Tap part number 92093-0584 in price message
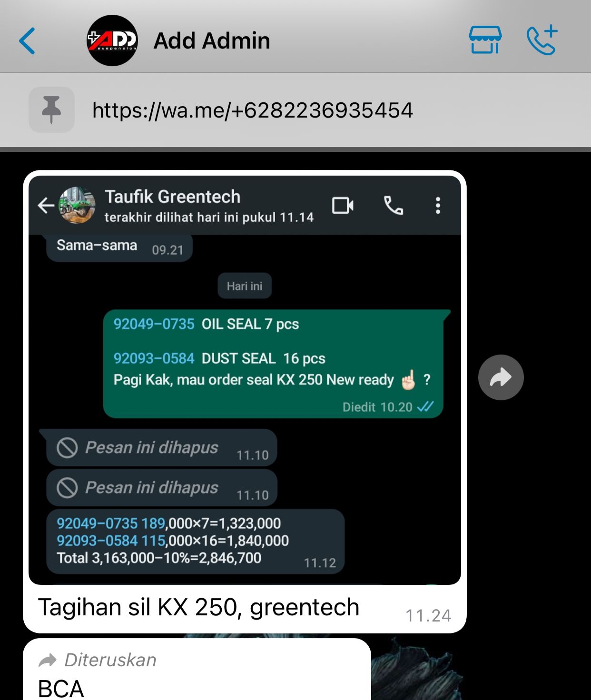The width and height of the screenshot is (591, 700). click(97, 541)
